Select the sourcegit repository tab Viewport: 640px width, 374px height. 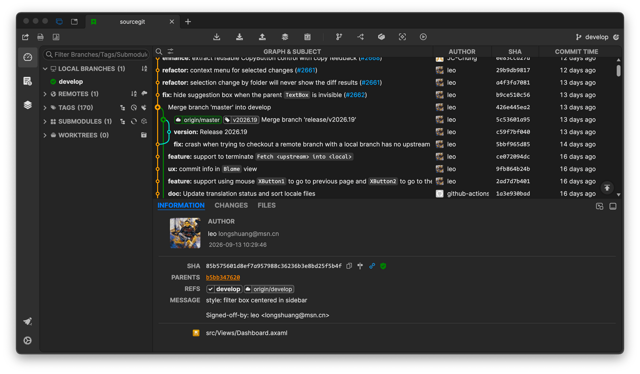(x=132, y=22)
